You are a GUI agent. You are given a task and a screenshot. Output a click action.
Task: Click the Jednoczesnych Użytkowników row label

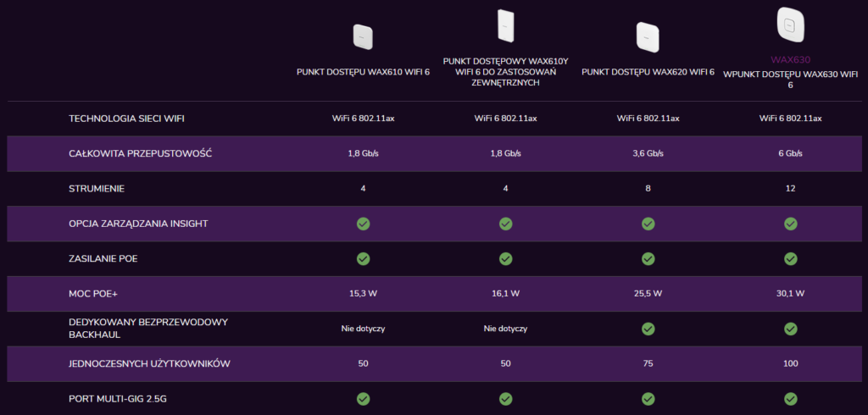(x=149, y=363)
